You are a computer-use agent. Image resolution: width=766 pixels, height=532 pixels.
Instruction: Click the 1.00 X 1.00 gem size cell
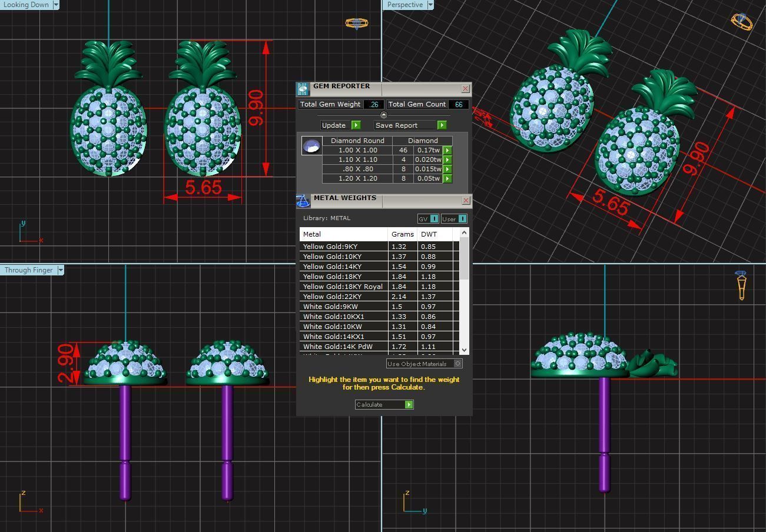357,150
